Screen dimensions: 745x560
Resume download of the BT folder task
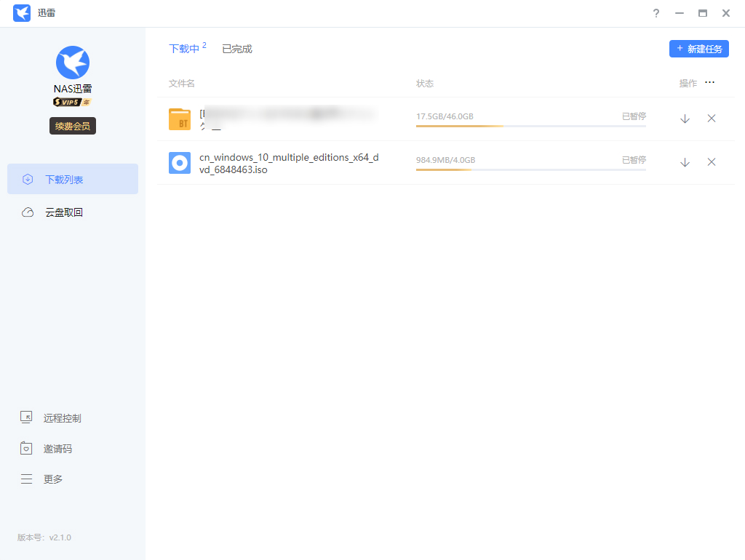685,119
